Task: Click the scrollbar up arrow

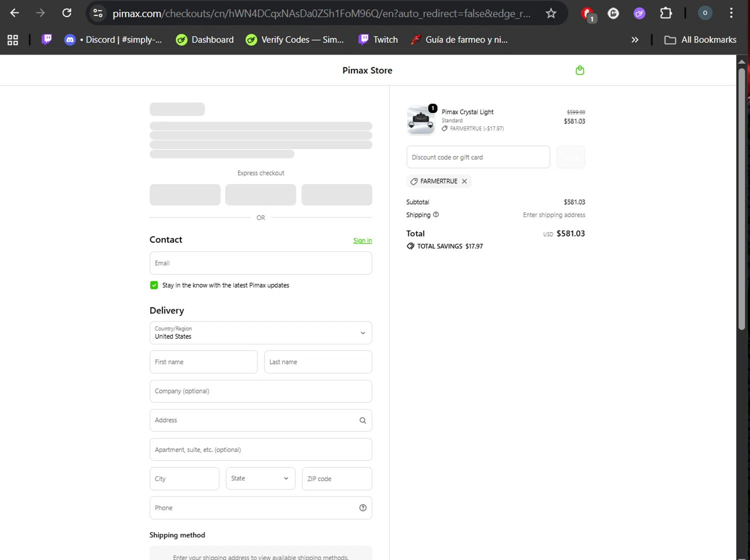Action: pyautogui.click(x=742, y=61)
